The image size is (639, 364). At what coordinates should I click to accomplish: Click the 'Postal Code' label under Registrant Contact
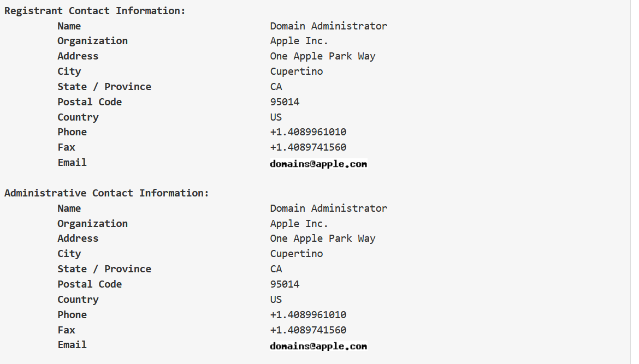(x=90, y=102)
